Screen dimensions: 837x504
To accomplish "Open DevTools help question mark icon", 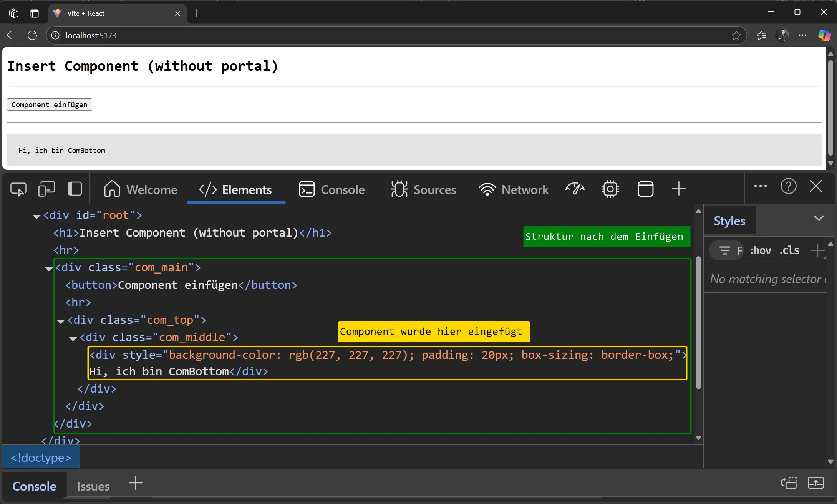I will [788, 186].
